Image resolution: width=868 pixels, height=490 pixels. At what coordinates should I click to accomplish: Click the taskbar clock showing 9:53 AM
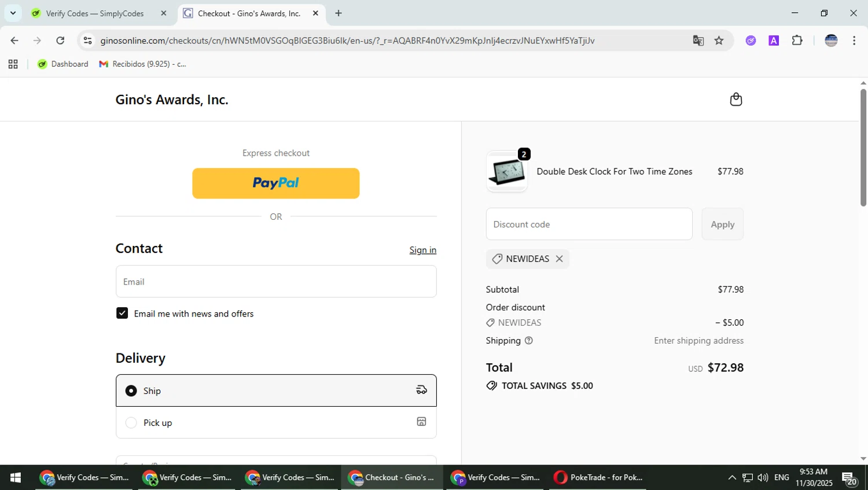tap(814, 477)
